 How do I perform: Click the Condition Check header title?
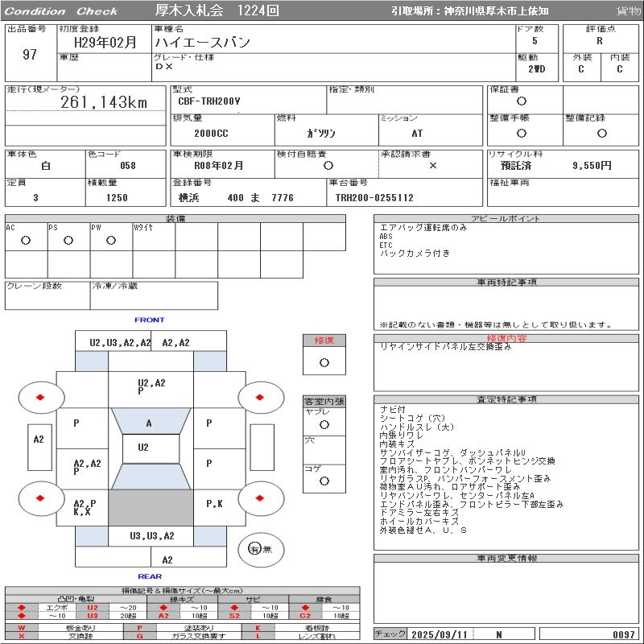[x=61, y=11]
